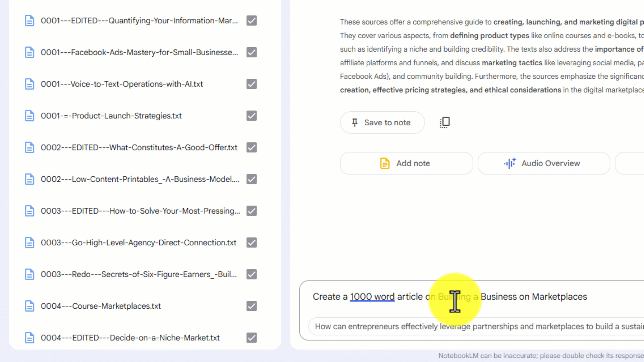Click the Decide-on-a-Niche-Market file icon
The image size is (644, 362).
(x=30, y=338)
